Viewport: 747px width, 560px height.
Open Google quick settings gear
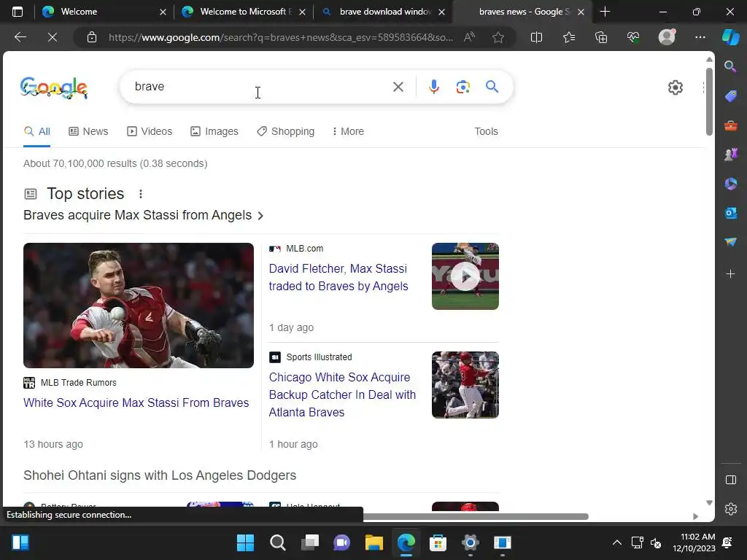[675, 87]
